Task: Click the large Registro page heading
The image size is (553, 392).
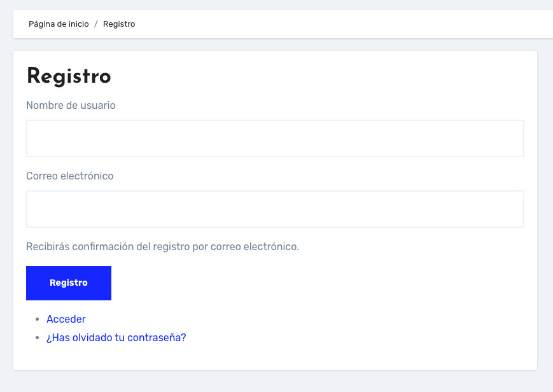Action: (69, 76)
